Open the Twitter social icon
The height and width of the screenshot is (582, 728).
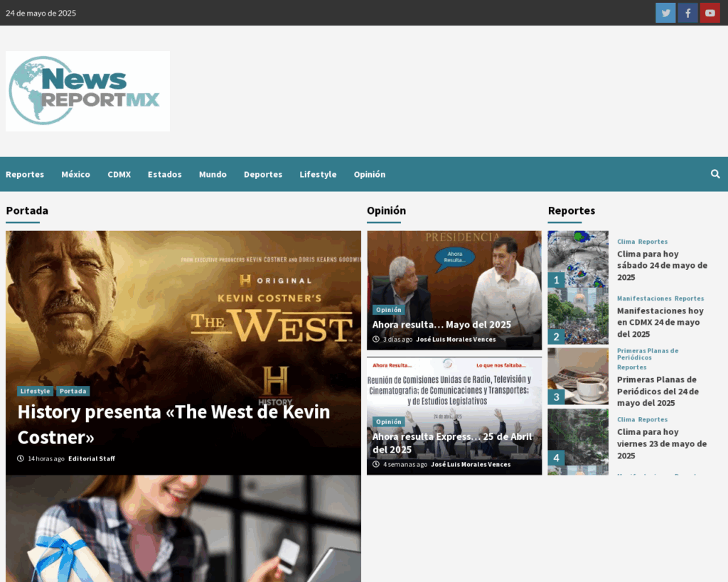point(665,13)
